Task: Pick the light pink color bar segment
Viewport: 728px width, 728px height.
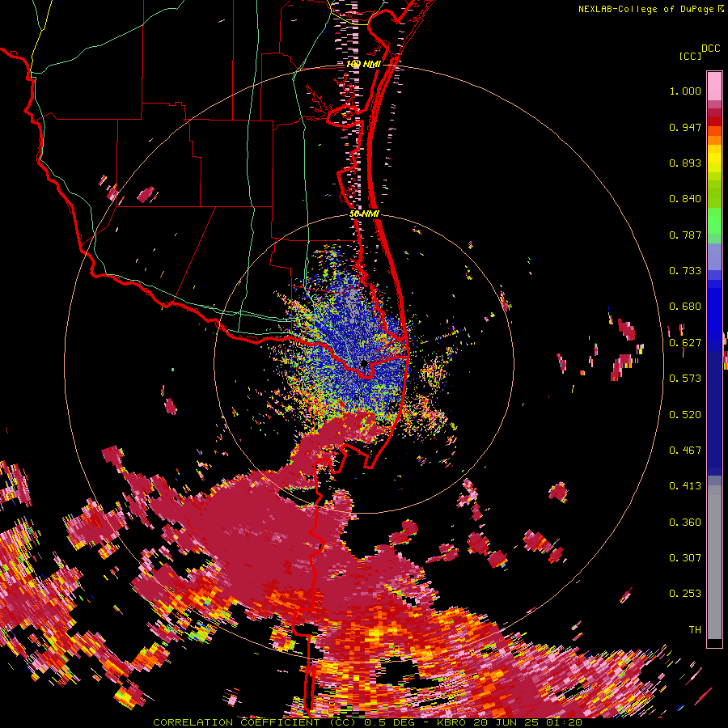Action: (714, 86)
